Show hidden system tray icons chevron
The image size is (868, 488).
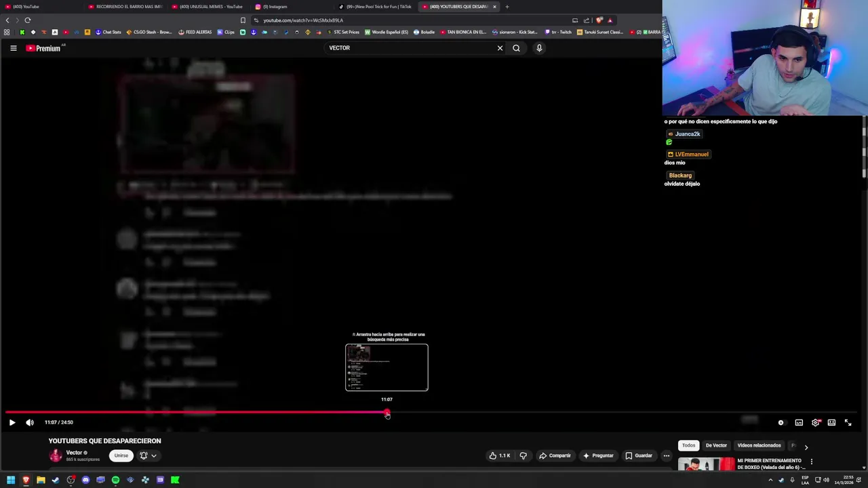coord(770,480)
